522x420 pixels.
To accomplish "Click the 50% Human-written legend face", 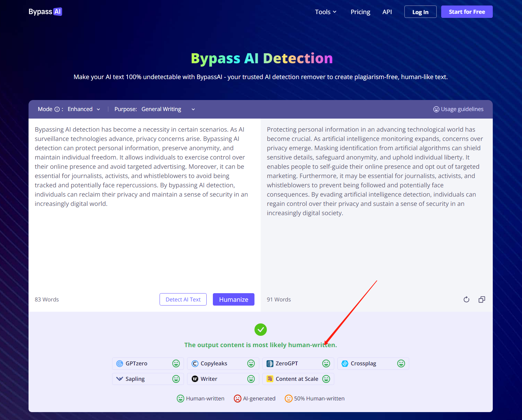I will click(x=289, y=398).
